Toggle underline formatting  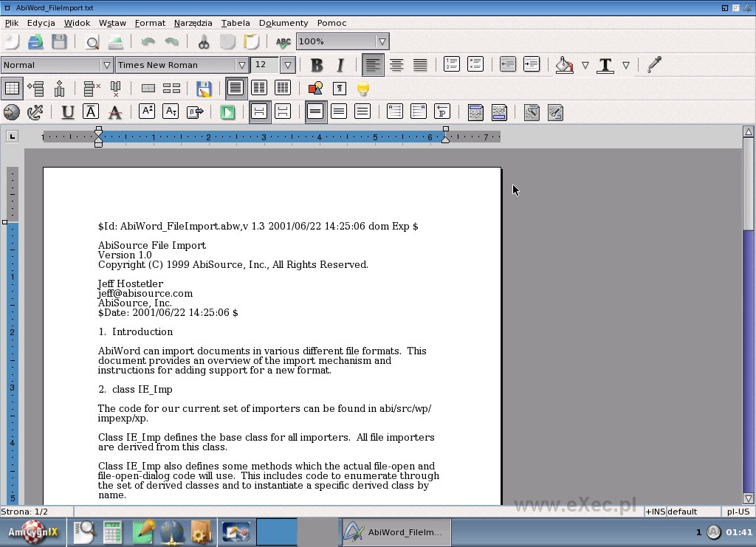pyautogui.click(x=67, y=112)
